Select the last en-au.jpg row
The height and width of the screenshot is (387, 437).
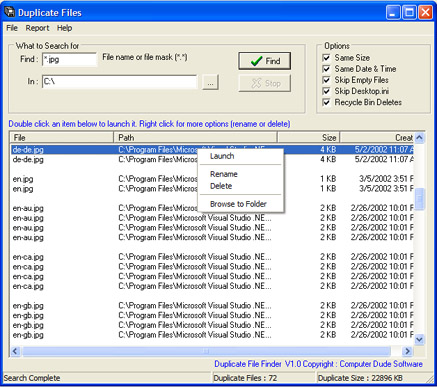pyautogui.click(x=212, y=237)
